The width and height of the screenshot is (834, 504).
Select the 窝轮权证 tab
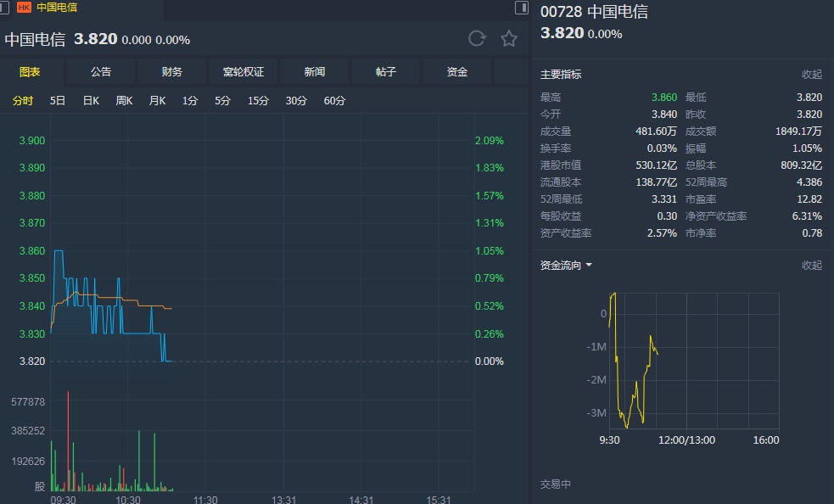243,72
